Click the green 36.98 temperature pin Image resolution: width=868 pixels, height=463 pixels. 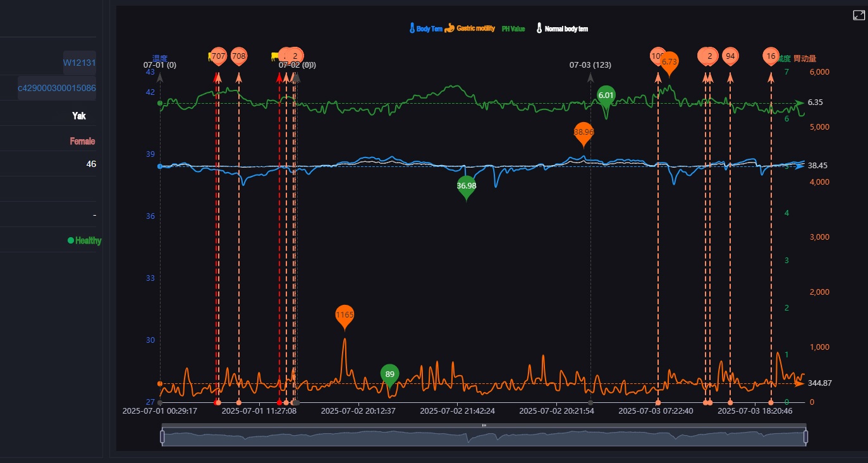(467, 186)
